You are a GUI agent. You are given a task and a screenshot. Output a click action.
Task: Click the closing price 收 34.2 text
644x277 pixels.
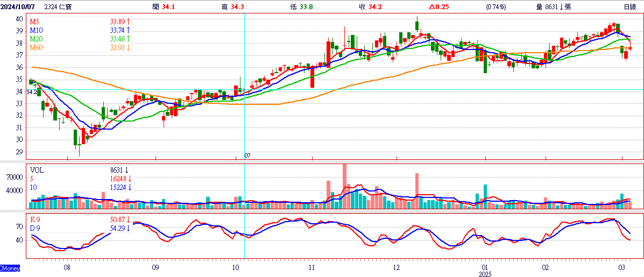coord(370,6)
